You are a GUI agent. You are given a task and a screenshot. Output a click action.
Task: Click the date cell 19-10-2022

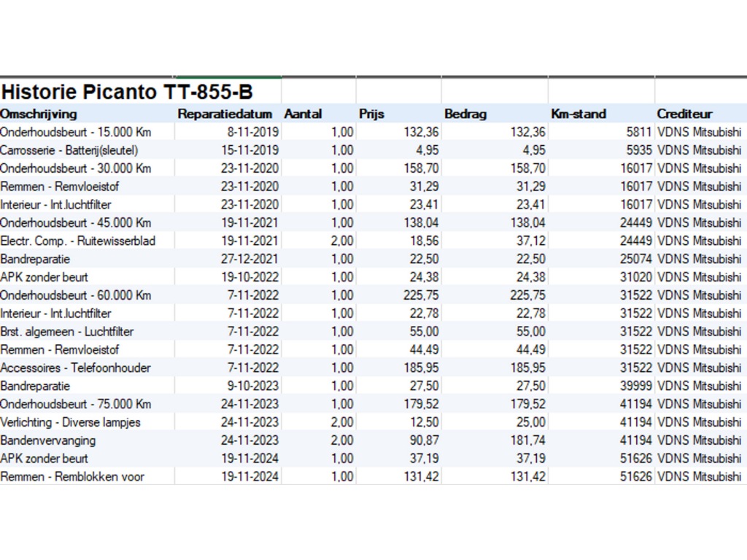249,277
